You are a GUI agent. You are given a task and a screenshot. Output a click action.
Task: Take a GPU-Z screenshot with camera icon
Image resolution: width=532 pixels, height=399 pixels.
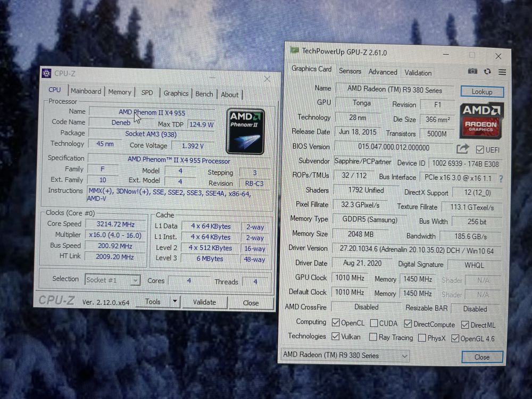(x=472, y=71)
